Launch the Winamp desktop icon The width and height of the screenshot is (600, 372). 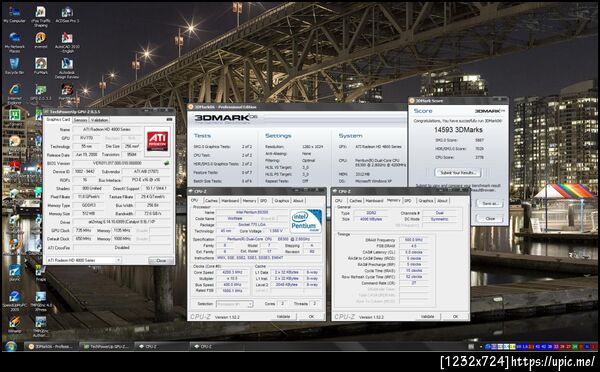[x=15, y=324]
